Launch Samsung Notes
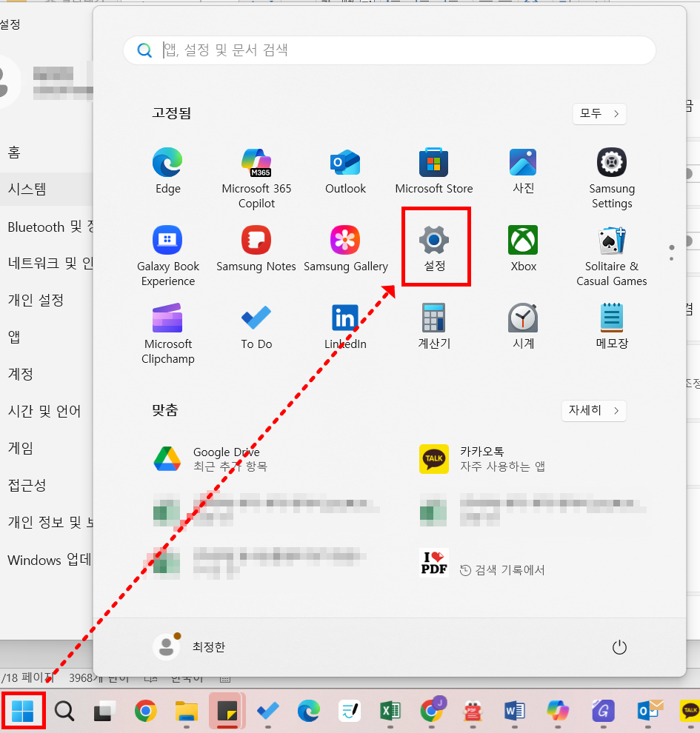Viewport: 700px width, 733px height. (x=256, y=249)
